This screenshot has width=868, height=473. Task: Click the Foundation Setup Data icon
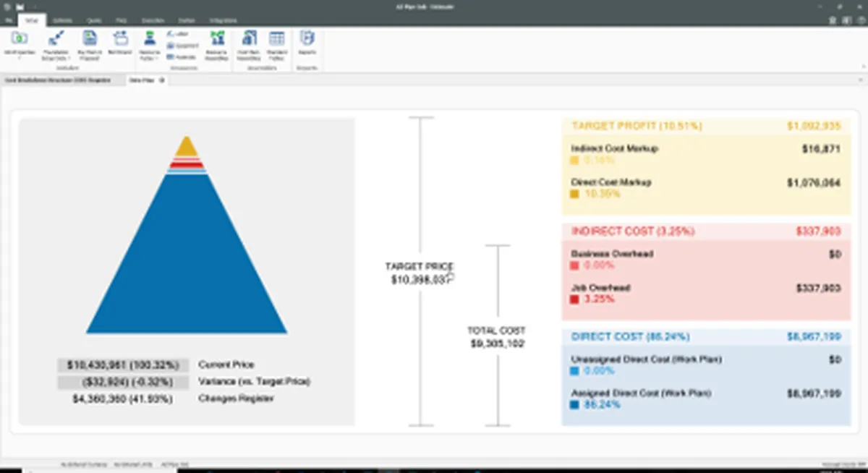tap(56, 38)
